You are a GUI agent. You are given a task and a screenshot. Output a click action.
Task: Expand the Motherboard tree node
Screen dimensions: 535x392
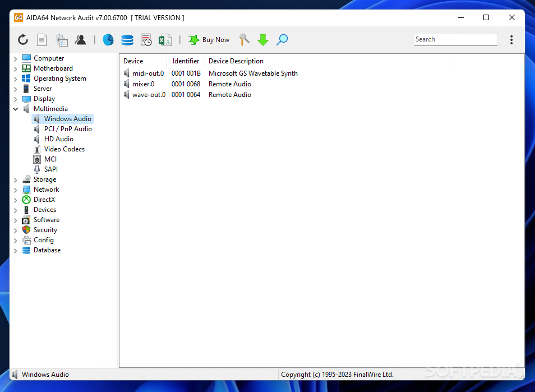pos(15,69)
